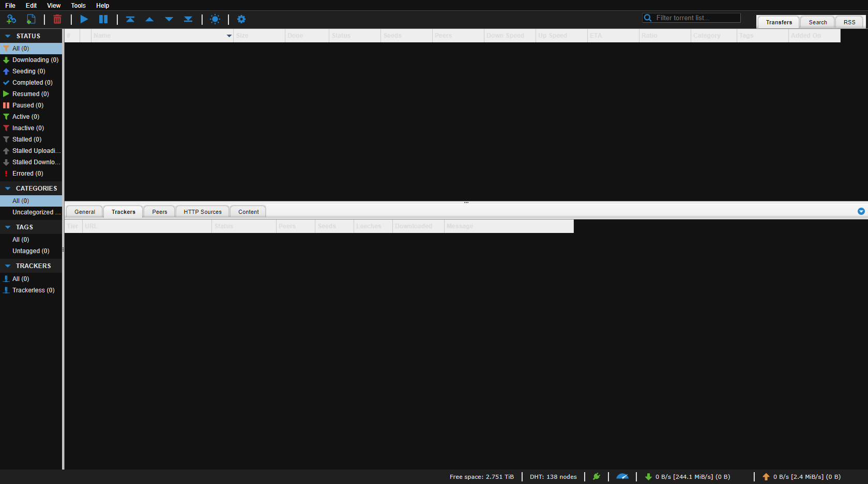This screenshot has width=868, height=484.
Task: Move torrent up in queue icon
Action: tap(149, 19)
